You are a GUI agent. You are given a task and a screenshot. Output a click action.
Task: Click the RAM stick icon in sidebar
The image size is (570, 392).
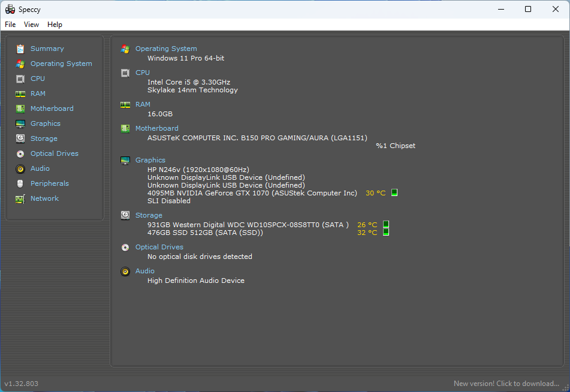point(20,94)
